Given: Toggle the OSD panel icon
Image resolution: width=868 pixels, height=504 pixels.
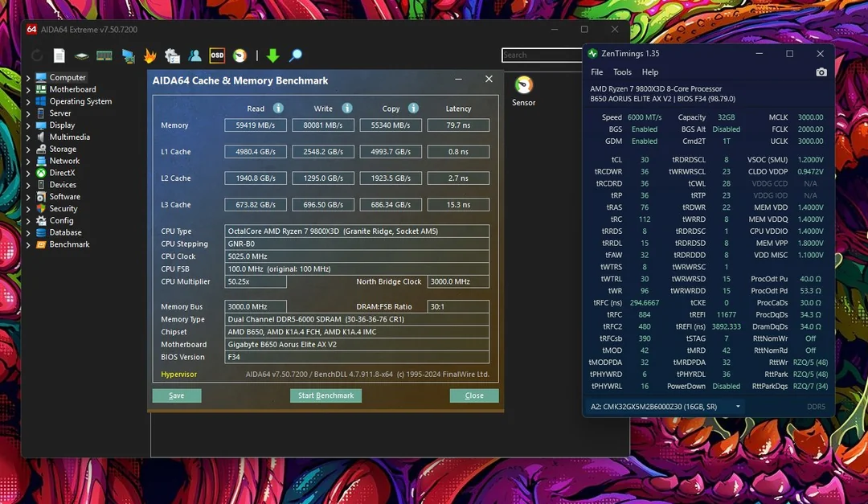Looking at the screenshot, I should (x=217, y=55).
